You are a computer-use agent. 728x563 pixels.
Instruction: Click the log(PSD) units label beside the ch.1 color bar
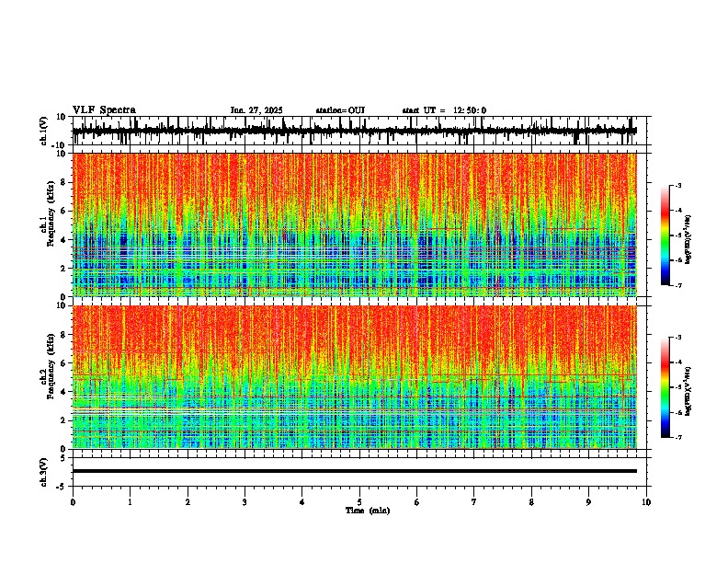pyautogui.click(x=688, y=239)
